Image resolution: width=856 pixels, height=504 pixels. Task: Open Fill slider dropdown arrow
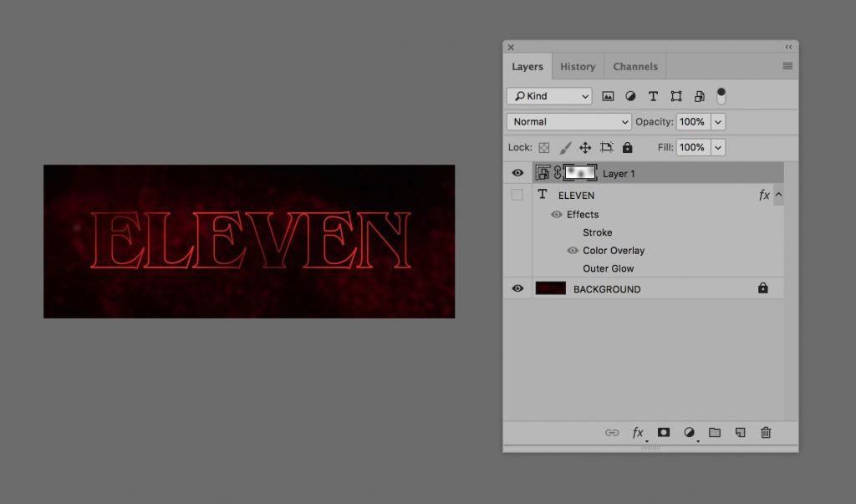click(718, 147)
